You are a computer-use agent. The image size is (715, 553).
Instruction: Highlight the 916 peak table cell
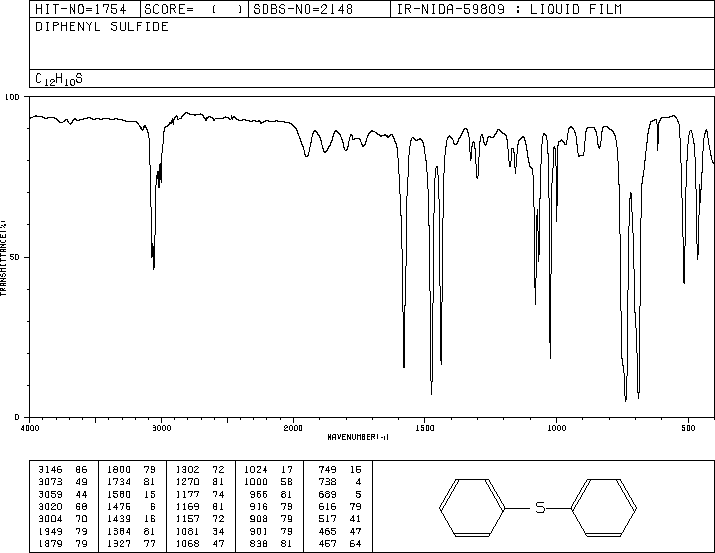pyautogui.click(x=259, y=506)
